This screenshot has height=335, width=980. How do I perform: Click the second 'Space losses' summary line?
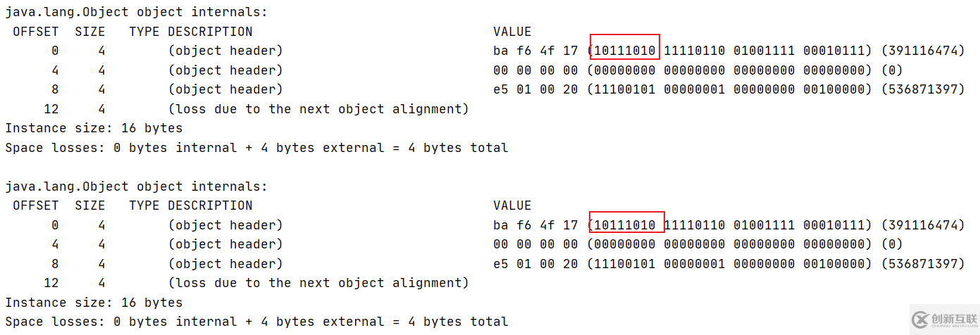256,322
